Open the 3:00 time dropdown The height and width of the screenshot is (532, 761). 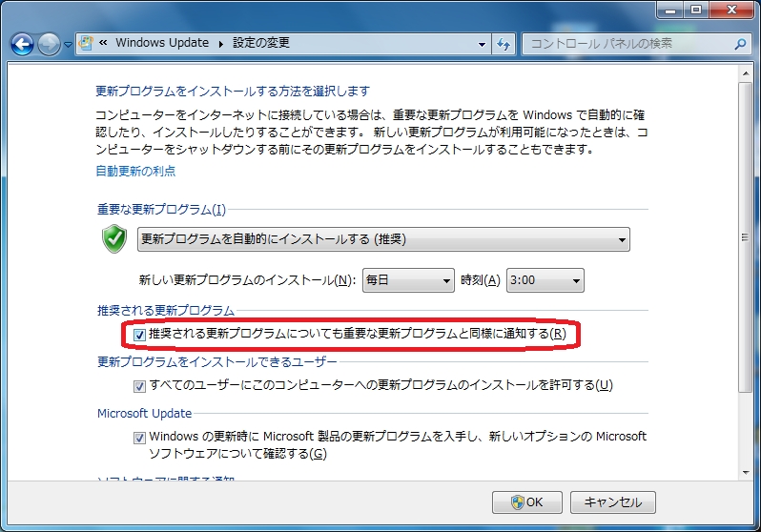click(545, 280)
